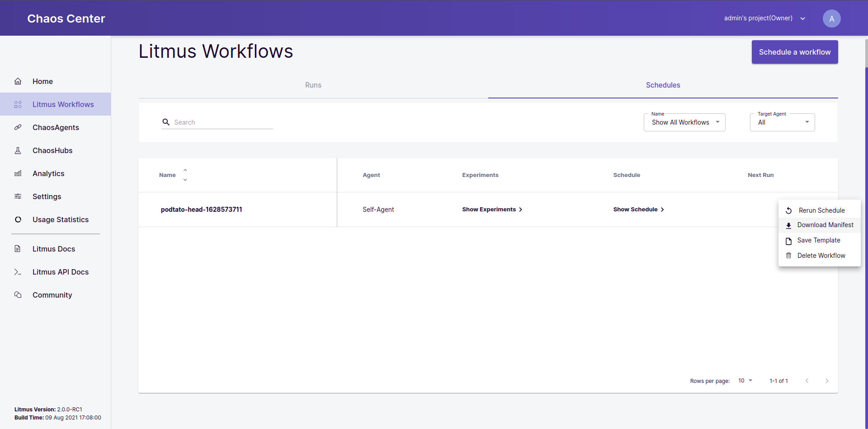Open ChaosAgents via its sidebar icon
This screenshot has height=429, width=868.
coord(18,127)
